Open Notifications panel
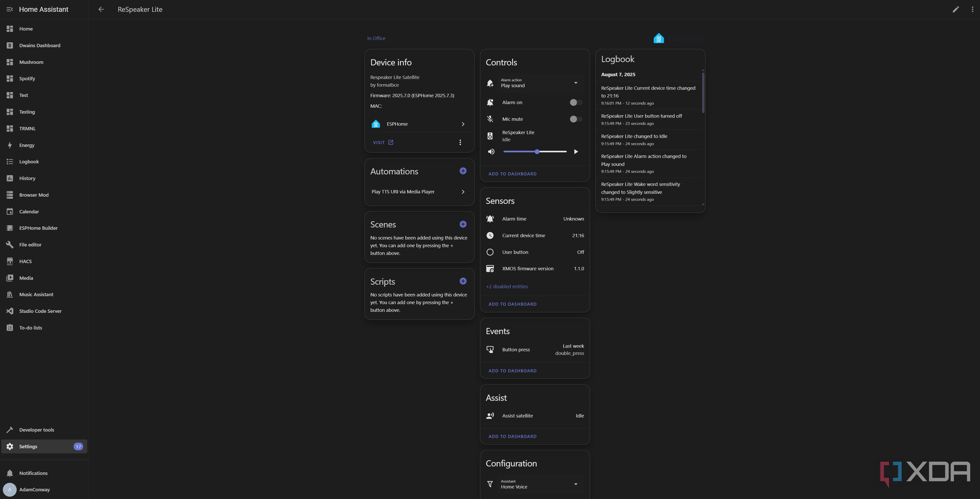This screenshot has width=980, height=499. (x=44, y=473)
